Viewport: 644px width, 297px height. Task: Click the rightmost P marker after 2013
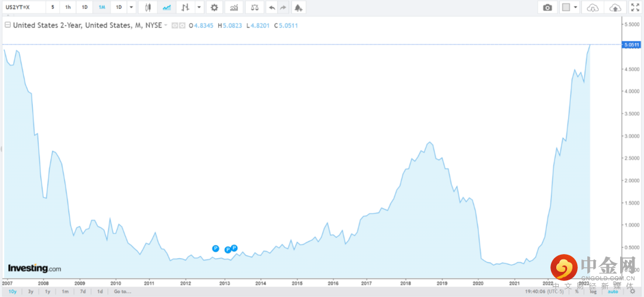coord(234,247)
